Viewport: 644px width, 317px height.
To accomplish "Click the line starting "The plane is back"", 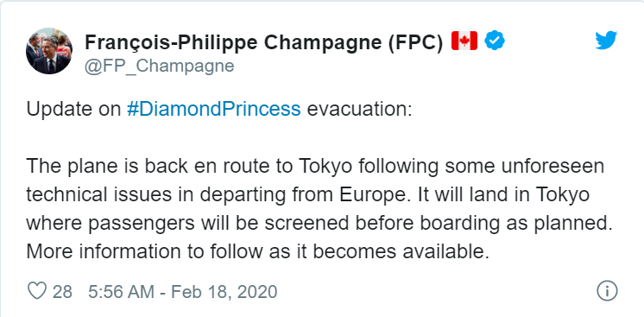I will click(x=315, y=167).
